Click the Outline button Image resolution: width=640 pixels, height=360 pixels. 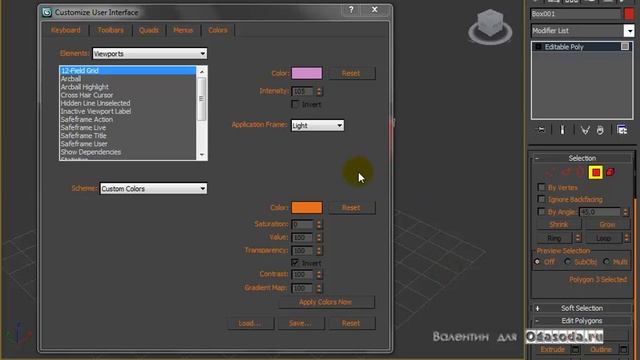coord(601,349)
